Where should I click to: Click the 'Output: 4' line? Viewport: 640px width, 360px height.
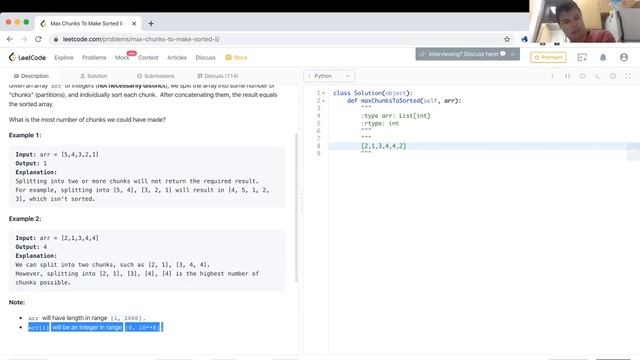(31, 247)
